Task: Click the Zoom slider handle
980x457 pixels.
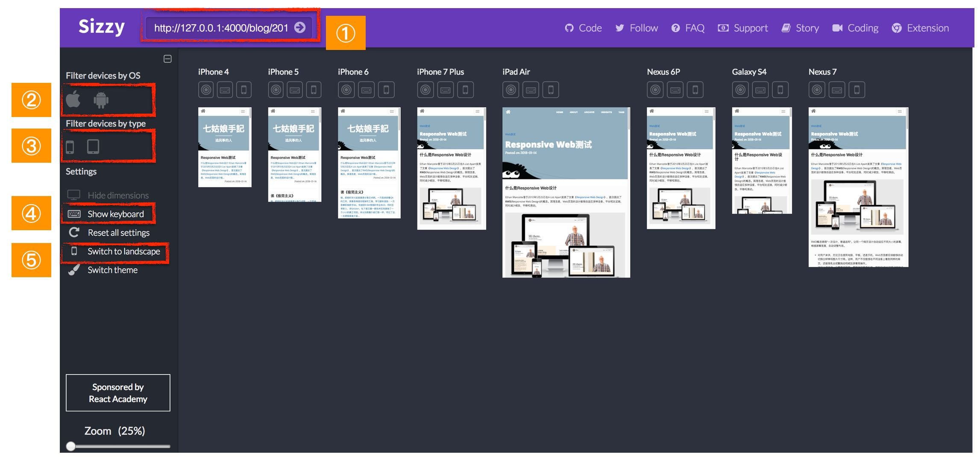Action: (x=71, y=446)
